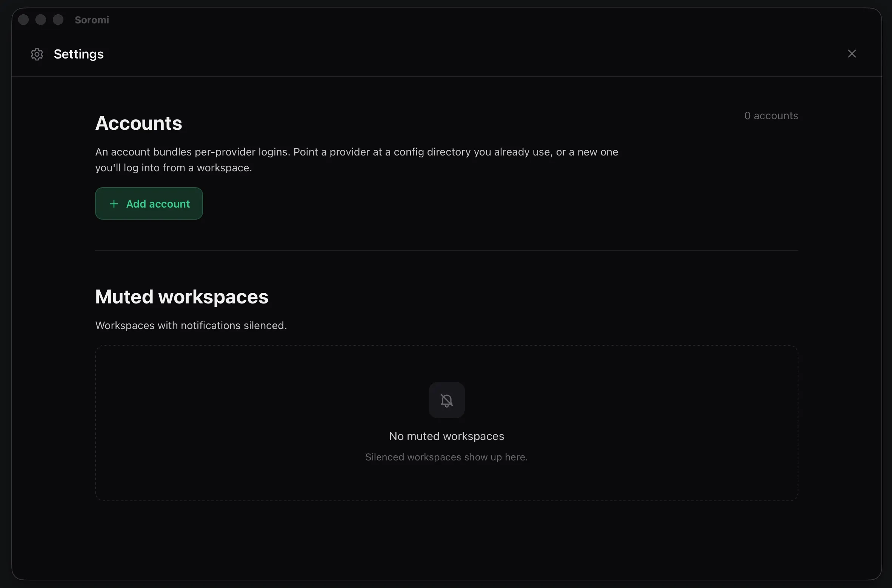This screenshot has width=892, height=588.
Task: Click the Add account button
Action: [x=149, y=203]
